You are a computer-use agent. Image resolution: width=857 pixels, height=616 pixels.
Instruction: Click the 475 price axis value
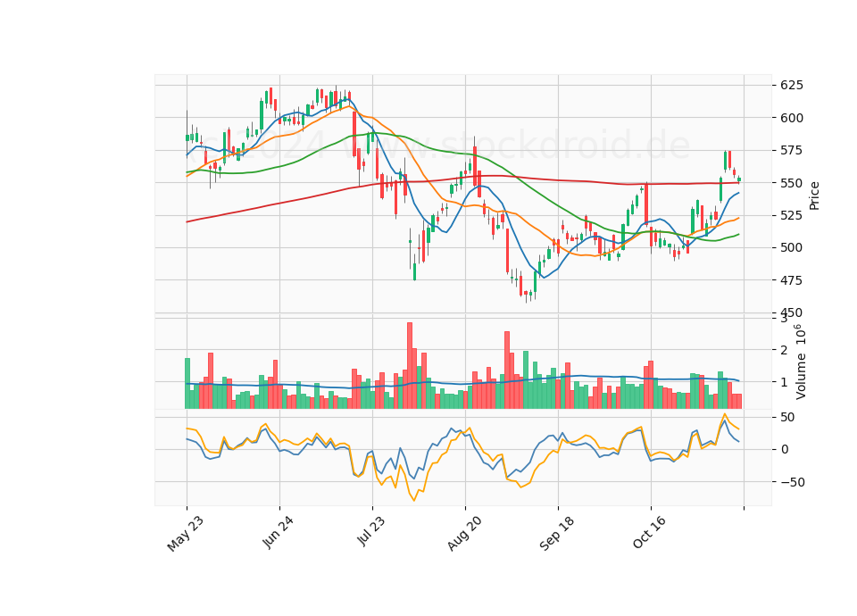(x=792, y=280)
